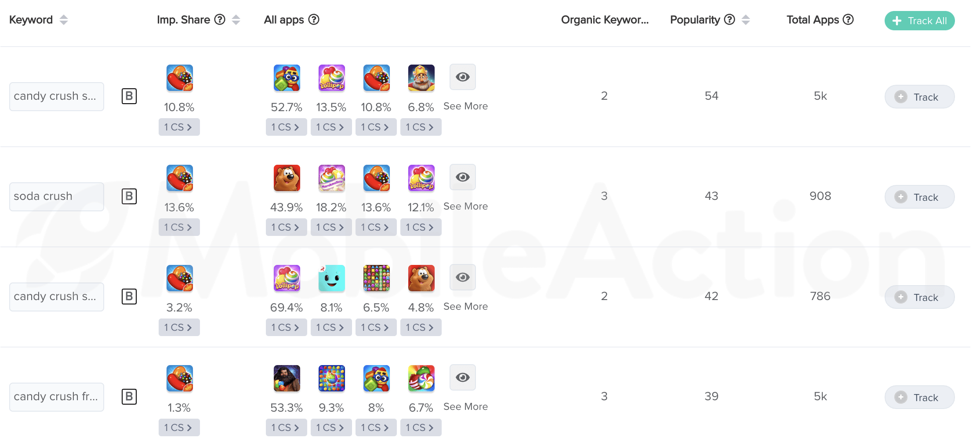Click the bearded wizard app icon with 53.3%
Screen dimensions: 980x438
tap(287, 378)
